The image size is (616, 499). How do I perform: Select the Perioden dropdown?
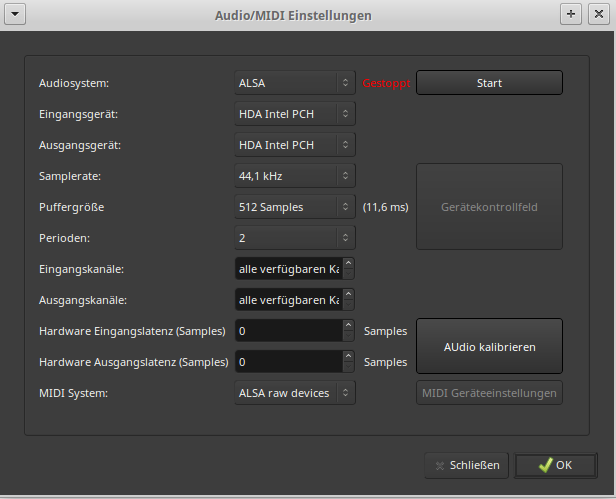[294, 238]
